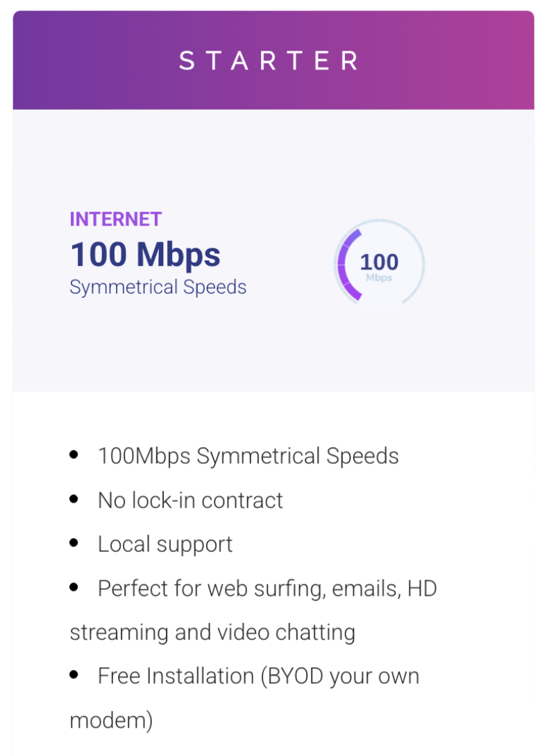Select the purple INTERNET label
The height and width of the screenshot is (756, 549).
click(115, 219)
